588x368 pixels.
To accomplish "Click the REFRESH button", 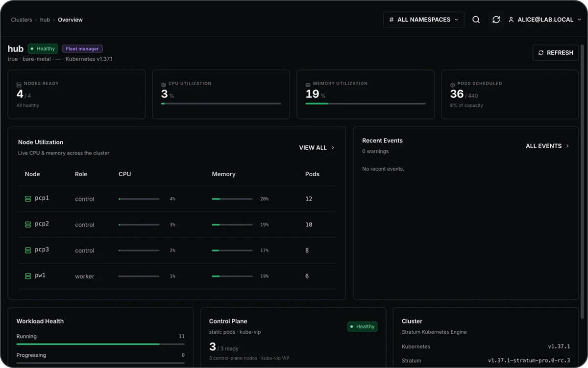I will click(556, 53).
